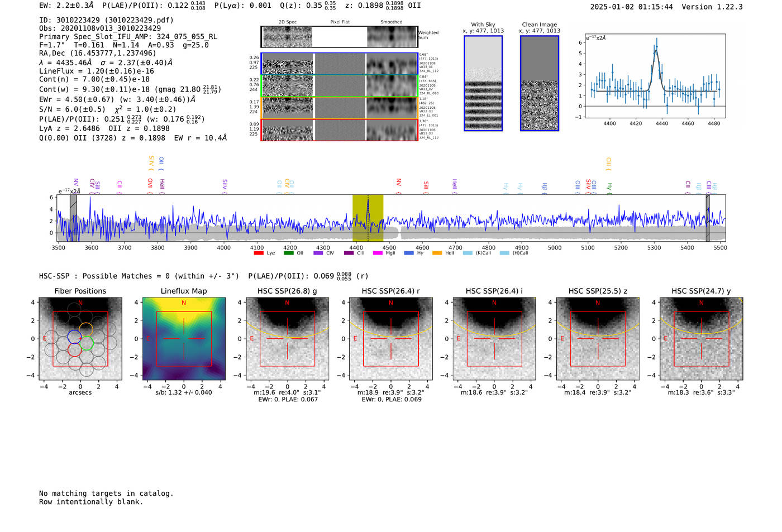Click the Clean Image cutout

540,83
